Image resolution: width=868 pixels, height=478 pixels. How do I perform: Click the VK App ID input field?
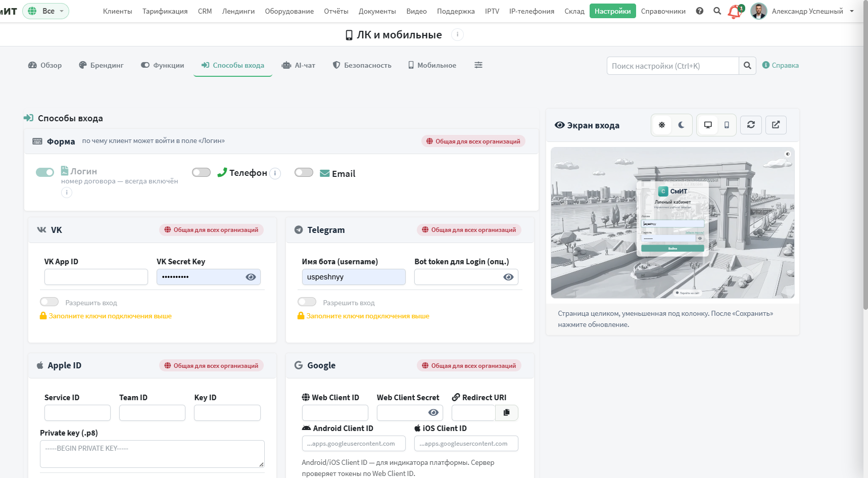tap(96, 277)
